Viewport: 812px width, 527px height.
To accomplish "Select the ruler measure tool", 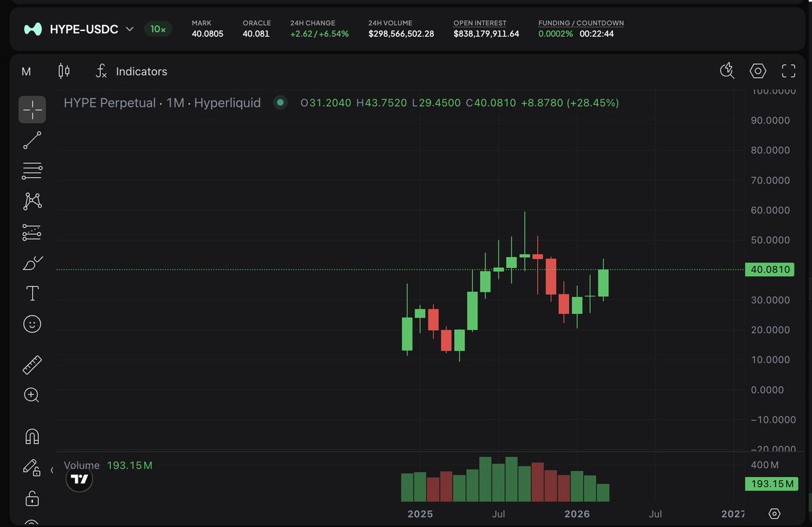I will [x=32, y=365].
